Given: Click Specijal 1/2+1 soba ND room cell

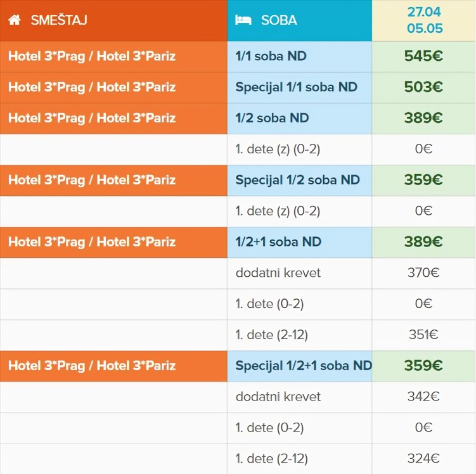Looking at the screenshot, I should pos(300,366).
